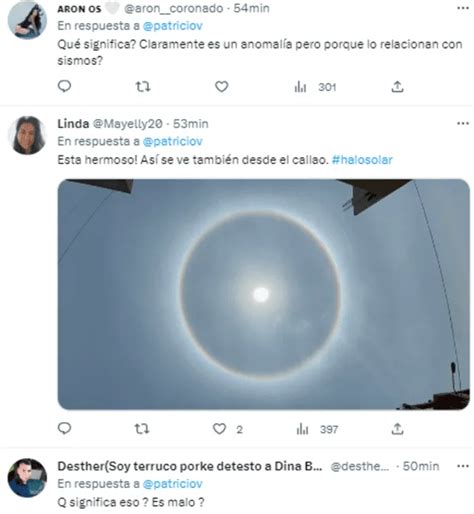474x514 pixels.
Task: Open the solar halo photo
Action: point(264,294)
